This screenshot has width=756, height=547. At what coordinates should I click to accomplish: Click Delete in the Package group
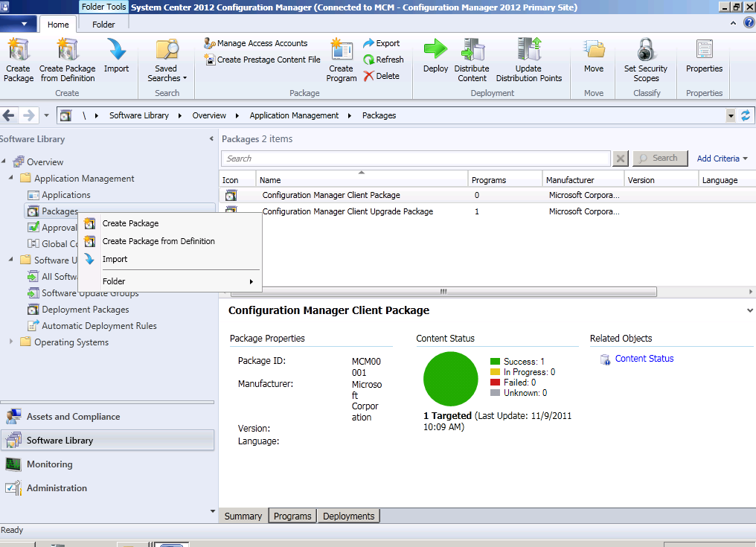[382, 76]
